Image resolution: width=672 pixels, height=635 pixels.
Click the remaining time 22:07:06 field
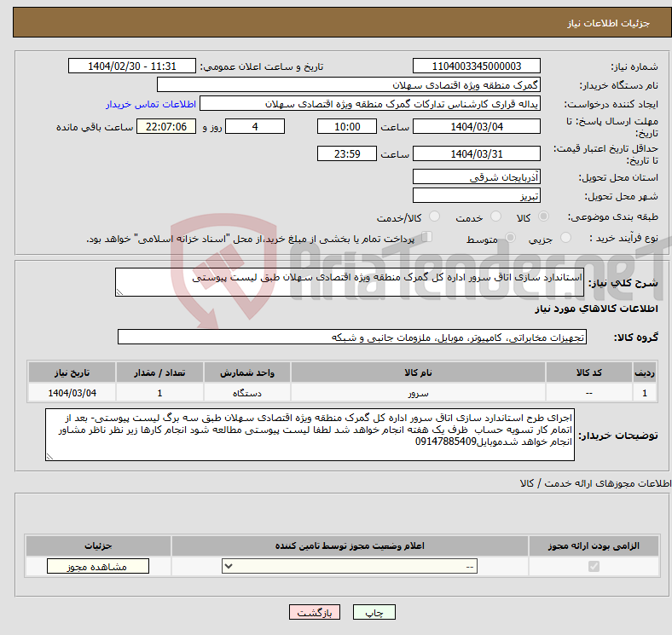[x=166, y=127]
